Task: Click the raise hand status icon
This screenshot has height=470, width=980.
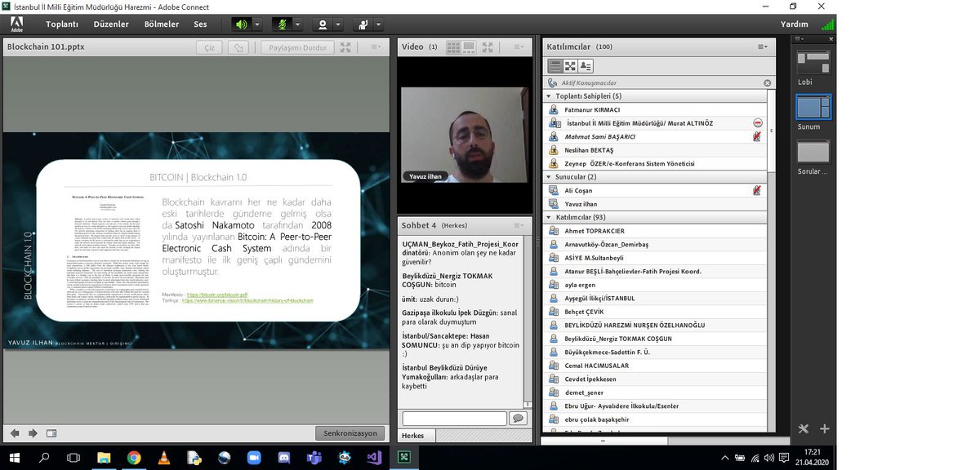Action: point(363,24)
